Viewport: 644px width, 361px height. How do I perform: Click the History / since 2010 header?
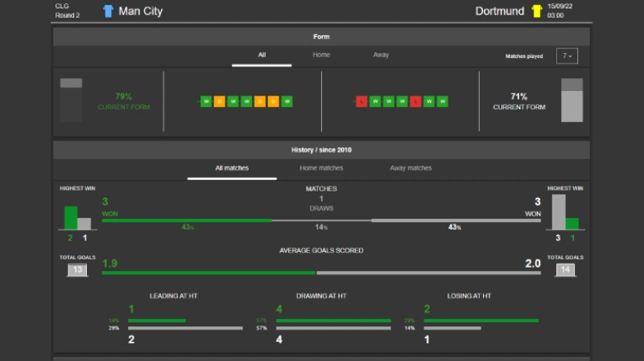coord(321,150)
